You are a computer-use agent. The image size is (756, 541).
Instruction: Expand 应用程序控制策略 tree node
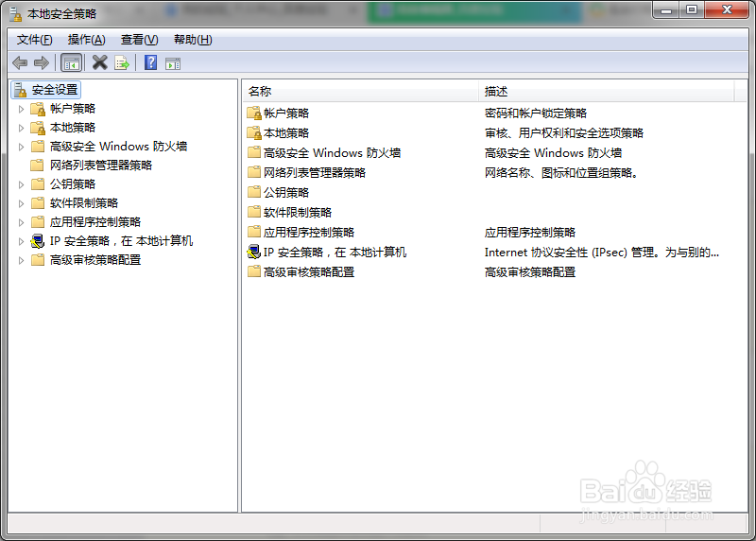(x=21, y=222)
